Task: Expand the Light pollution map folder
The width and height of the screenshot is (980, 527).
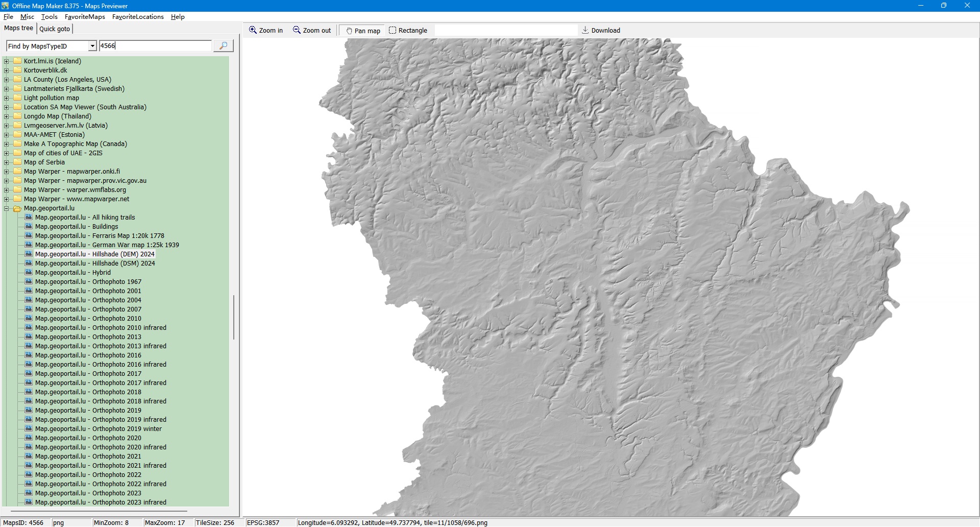Action: tap(7, 98)
